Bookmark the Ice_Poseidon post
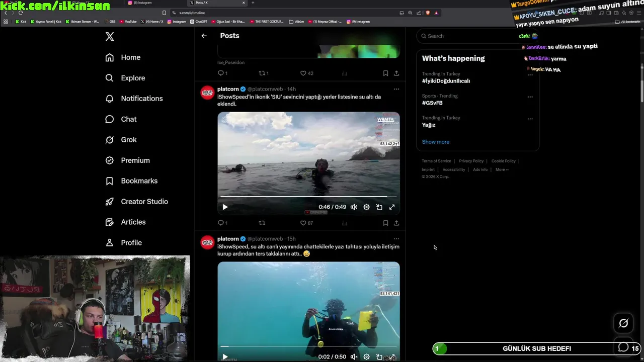This screenshot has height=362, width=644. point(385,73)
